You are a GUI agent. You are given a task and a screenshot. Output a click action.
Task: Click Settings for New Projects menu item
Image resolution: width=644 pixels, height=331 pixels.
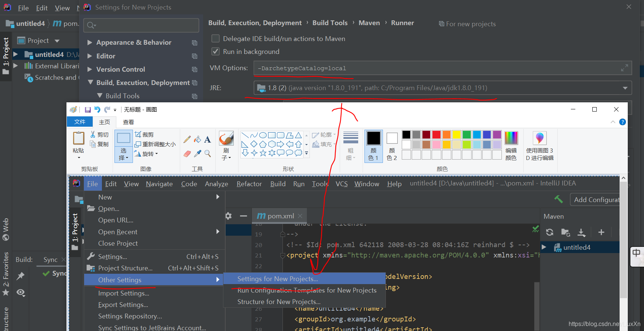point(305,279)
